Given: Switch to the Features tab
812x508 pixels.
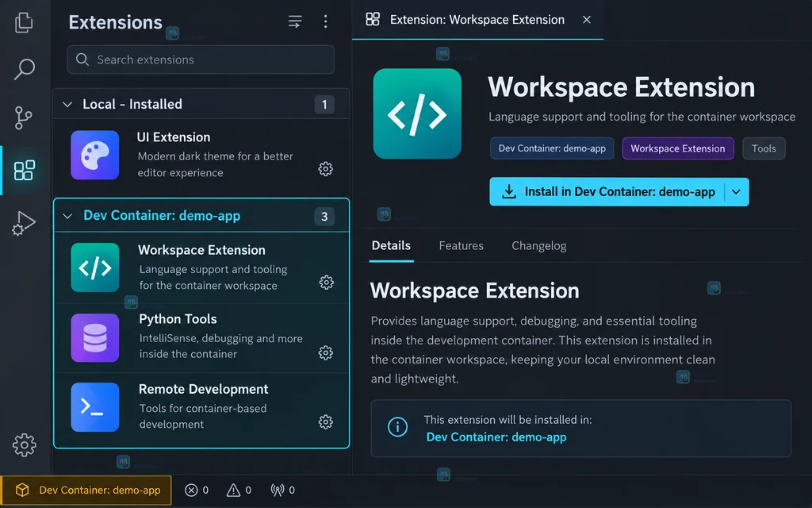Looking at the screenshot, I should pyautogui.click(x=461, y=246).
